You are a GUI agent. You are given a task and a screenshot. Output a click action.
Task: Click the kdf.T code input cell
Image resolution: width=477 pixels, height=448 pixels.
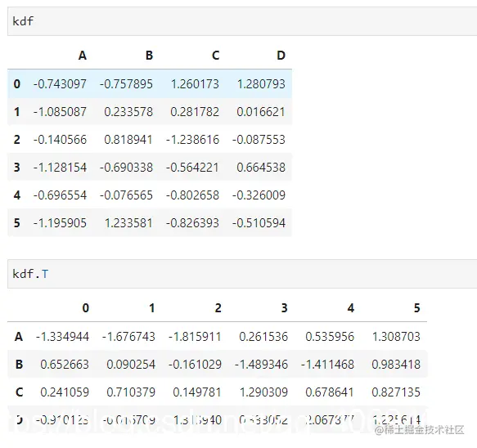click(242, 274)
